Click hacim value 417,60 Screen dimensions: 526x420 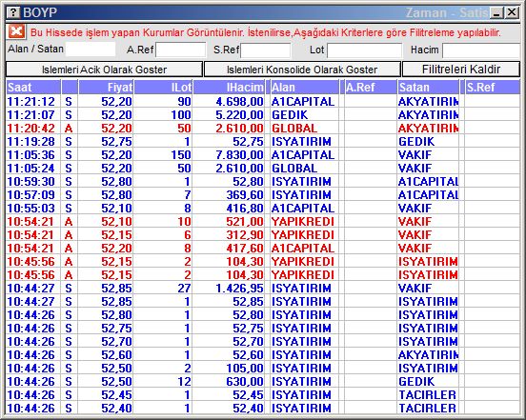pos(245,249)
